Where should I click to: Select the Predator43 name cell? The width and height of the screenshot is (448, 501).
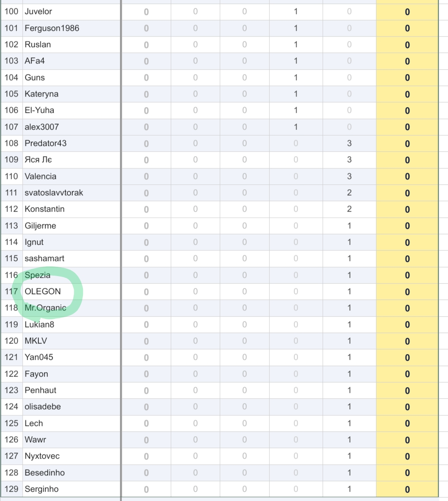[45, 143]
